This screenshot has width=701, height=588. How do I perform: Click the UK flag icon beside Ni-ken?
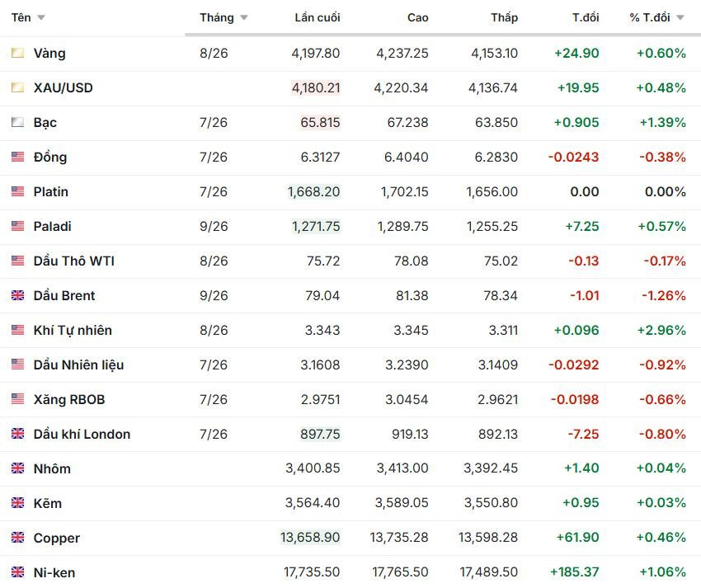(18, 572)
